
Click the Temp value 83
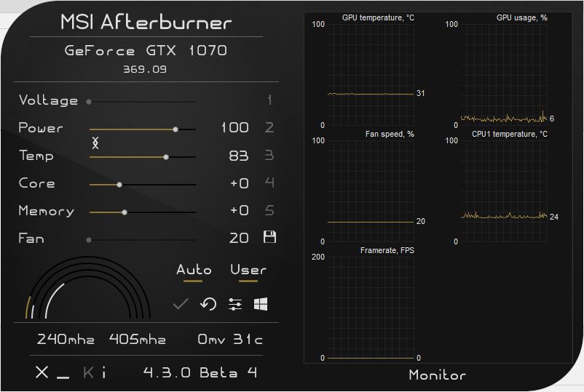[x=239, y=156]
